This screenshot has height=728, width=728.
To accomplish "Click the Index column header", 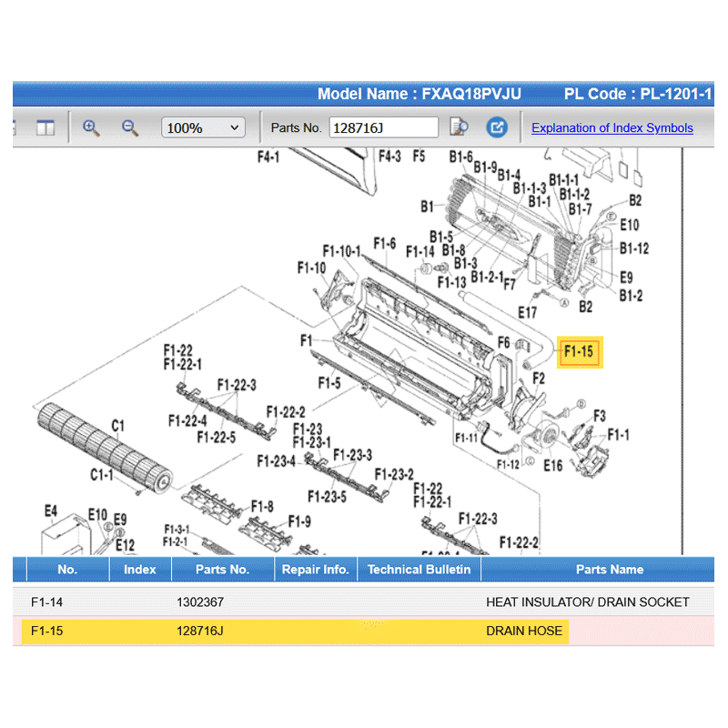I will click(x=140, y=570).
